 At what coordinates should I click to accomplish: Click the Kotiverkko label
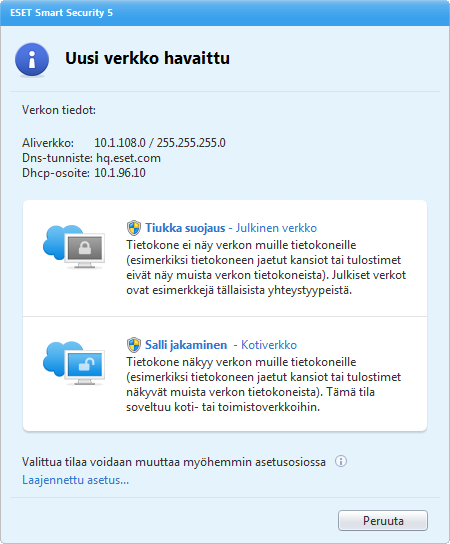tap(269, 345)
